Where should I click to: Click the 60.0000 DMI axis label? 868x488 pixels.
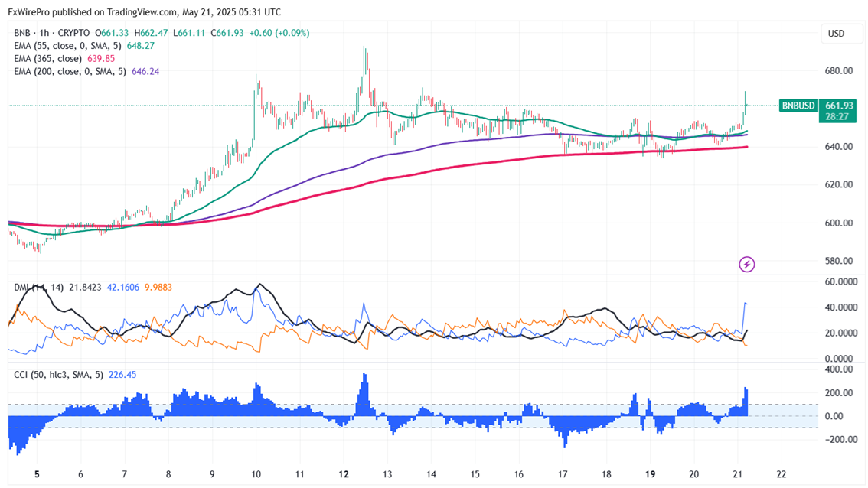841,281
